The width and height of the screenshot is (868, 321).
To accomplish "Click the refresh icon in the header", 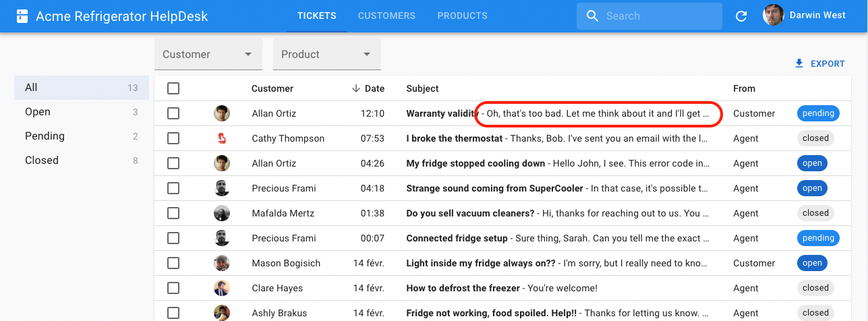I will (741, 16).
